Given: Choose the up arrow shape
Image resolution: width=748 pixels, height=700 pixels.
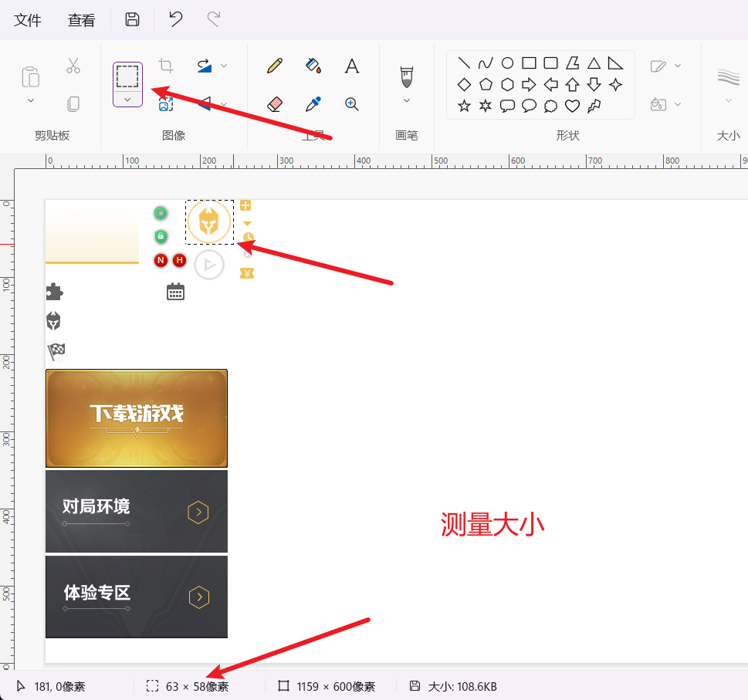Looking at the screenshot, I should pos(573,85).
